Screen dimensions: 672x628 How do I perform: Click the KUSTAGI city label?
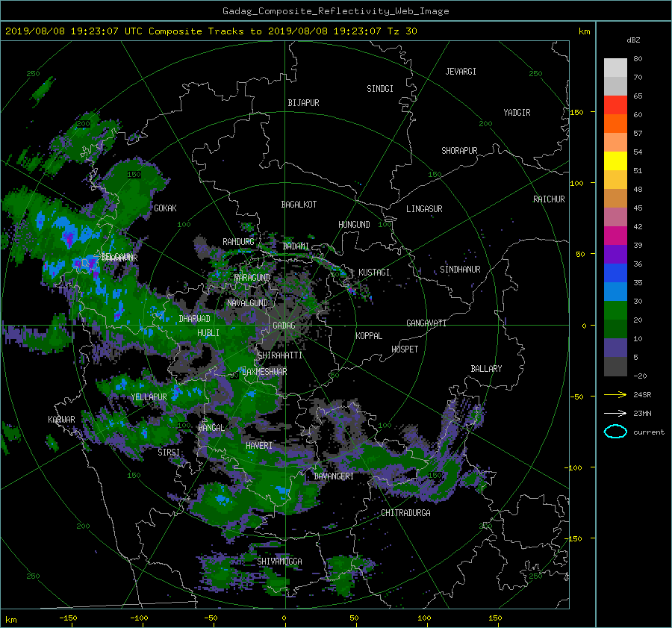[374, 273]
